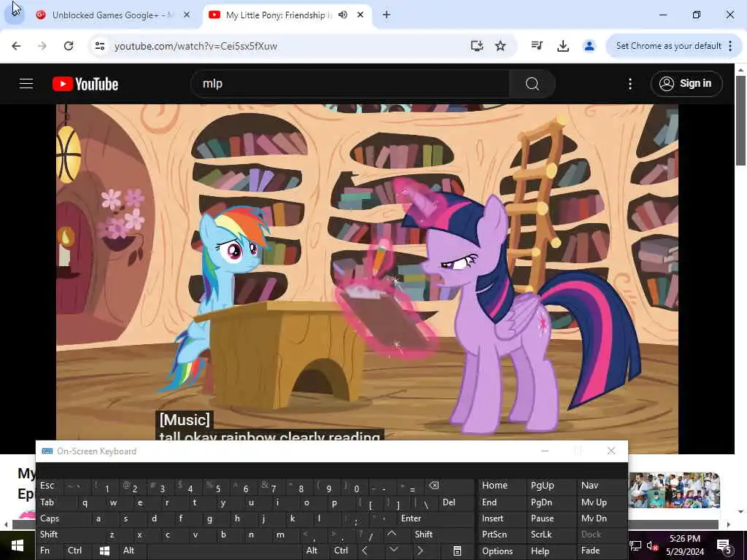The height and width of the screenshot is (560, 747).
Task: Reload the YouTube page
Action: pyautogui.click(x=69, y=46)
